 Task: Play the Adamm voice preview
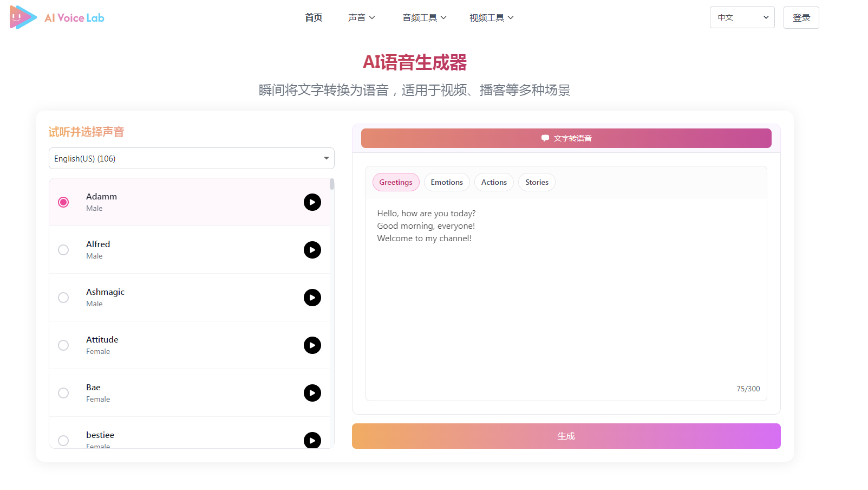point(312,202)
